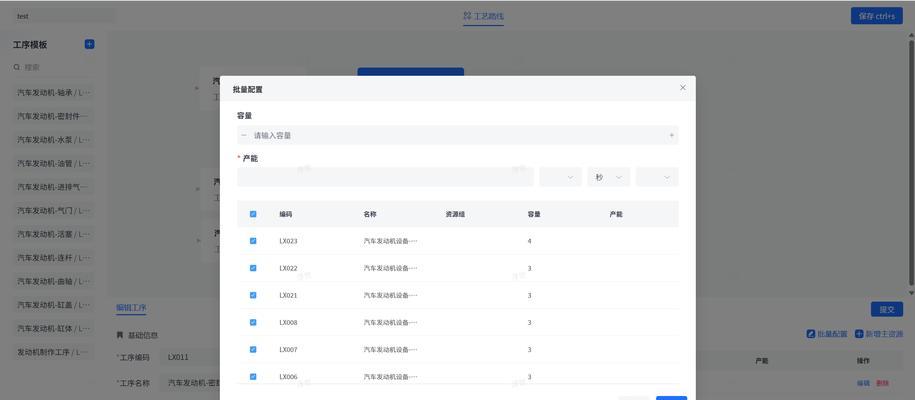915x400 pixels.
Task: Open the 秒 time unit dropdown
Action: [x=609, y=177]
